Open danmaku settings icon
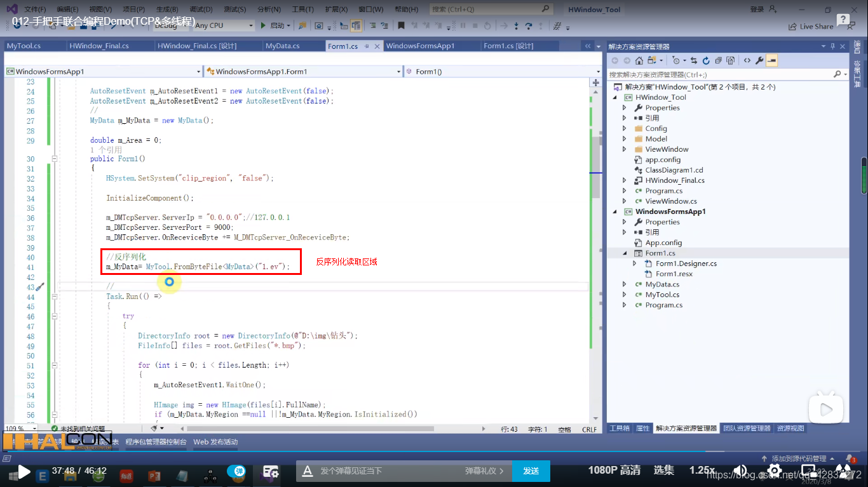Viewport: 868px width, 487px height. click(x=271, y=471)
